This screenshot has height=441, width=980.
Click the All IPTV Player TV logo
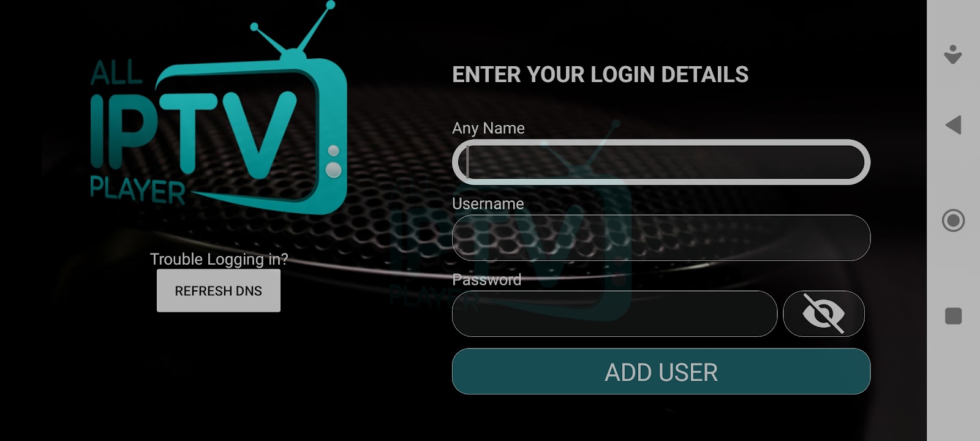219,108
